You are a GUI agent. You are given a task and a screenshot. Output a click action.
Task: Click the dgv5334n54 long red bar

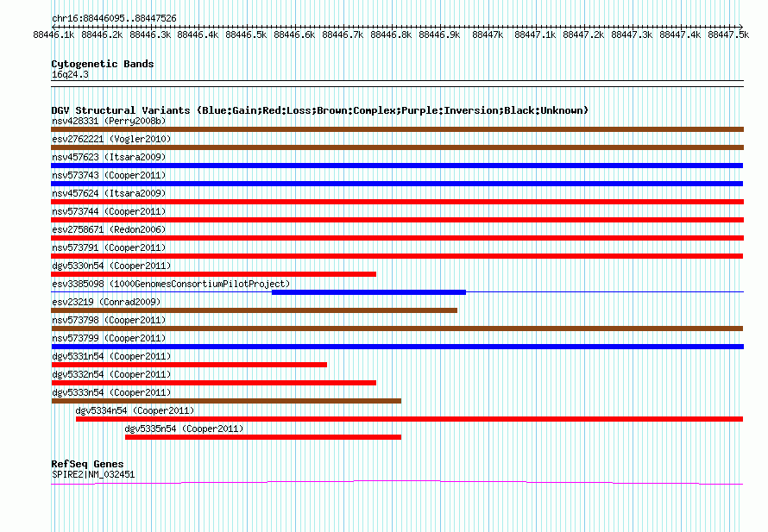point(410,419)
